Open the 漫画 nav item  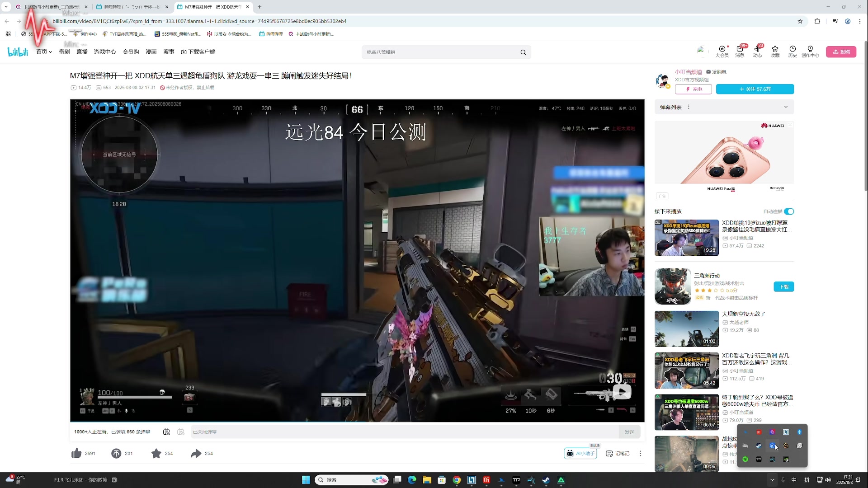pyautogui.click(x=151, y=52)
